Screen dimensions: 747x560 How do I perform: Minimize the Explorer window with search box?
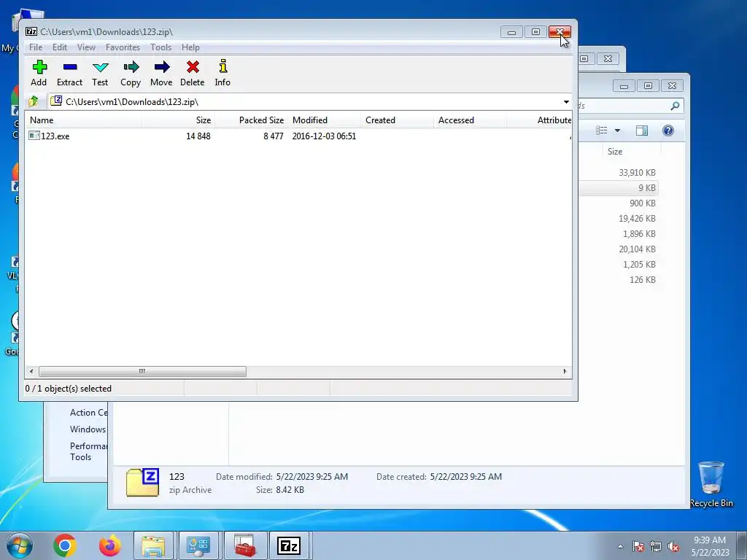pos(624,86)
